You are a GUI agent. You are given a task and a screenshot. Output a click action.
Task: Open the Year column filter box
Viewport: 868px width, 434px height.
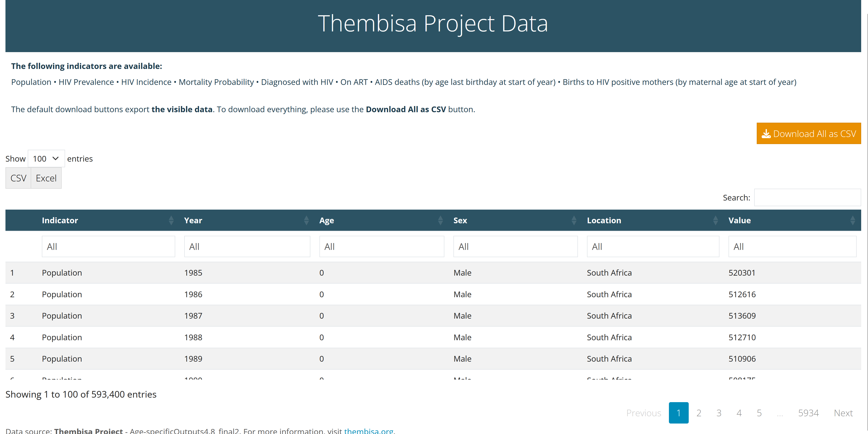click(247, 247)
